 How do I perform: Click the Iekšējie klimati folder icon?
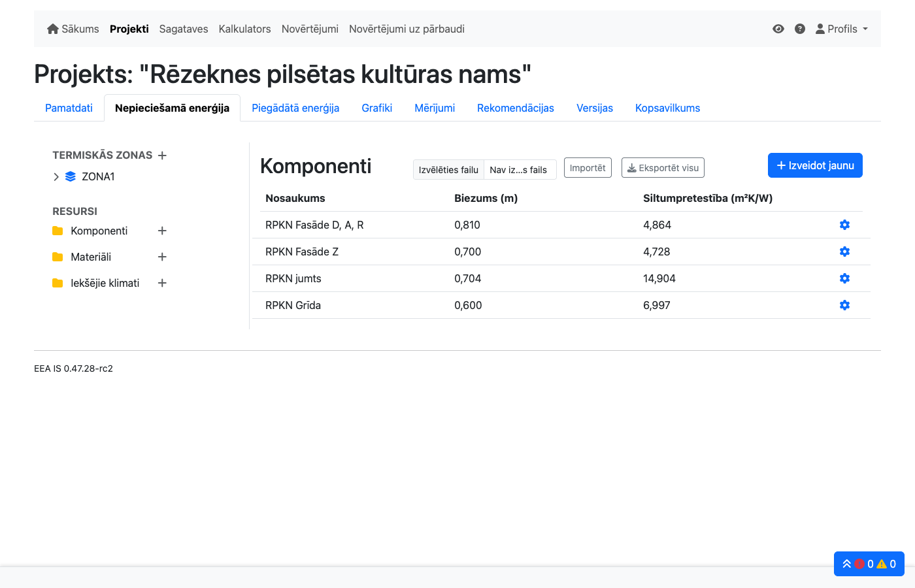57,283
